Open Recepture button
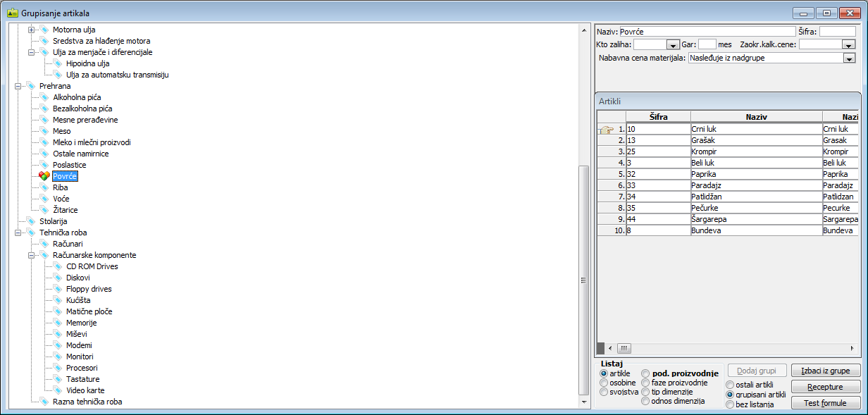Image resolution: width=868 pixels, height=415 pixels. 825,388
